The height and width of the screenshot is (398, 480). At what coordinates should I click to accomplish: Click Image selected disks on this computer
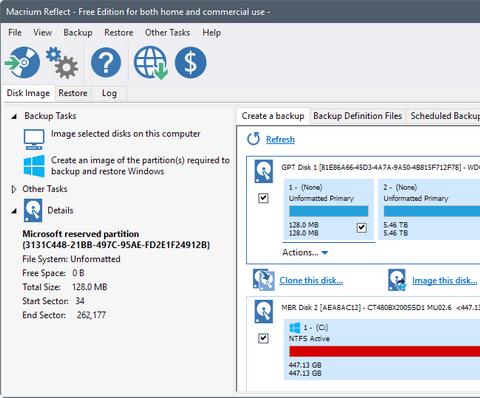(126, 134)
